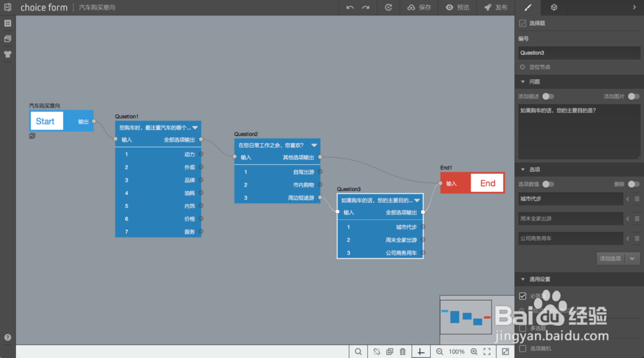Check the 选项随机 checkbox

[522, 348]
